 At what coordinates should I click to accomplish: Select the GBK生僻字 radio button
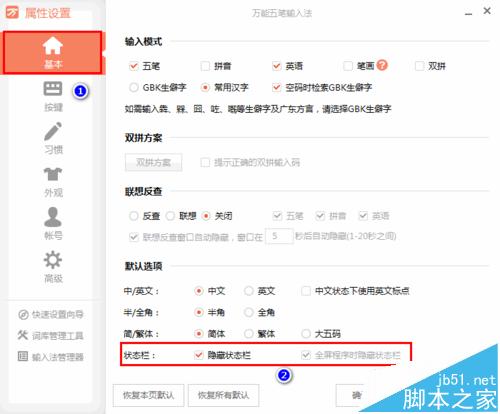[x=134, y=88]
